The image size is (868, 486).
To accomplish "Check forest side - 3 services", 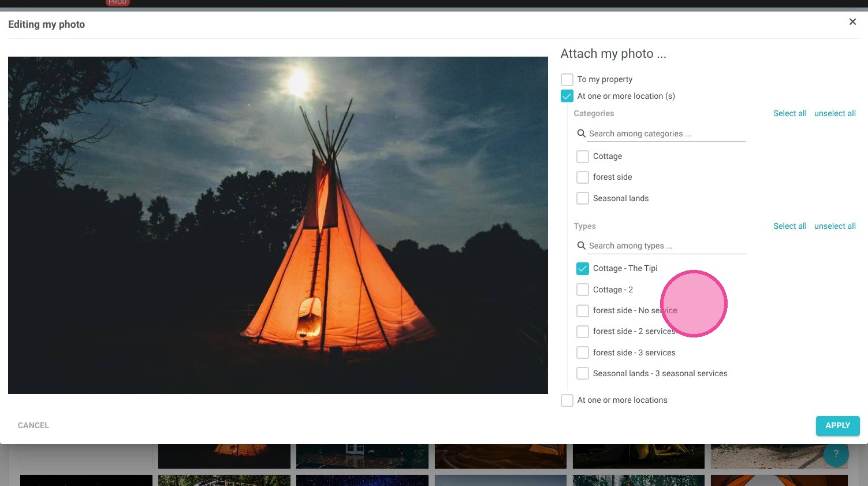I will [x=583, y=353].
